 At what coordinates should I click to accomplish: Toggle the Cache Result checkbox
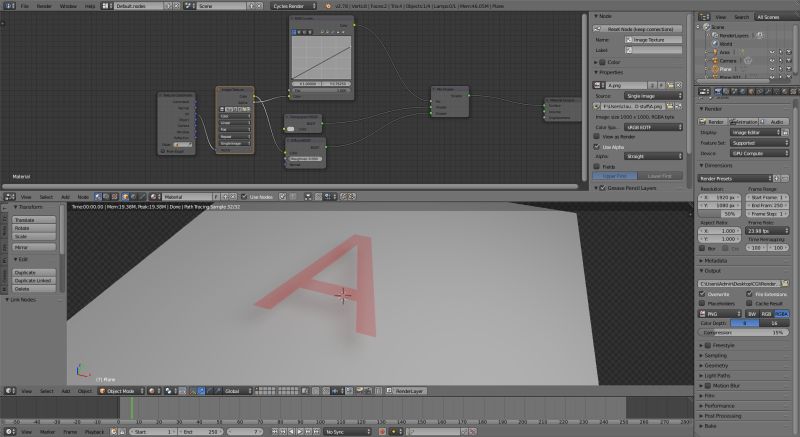tap(749, 303)
